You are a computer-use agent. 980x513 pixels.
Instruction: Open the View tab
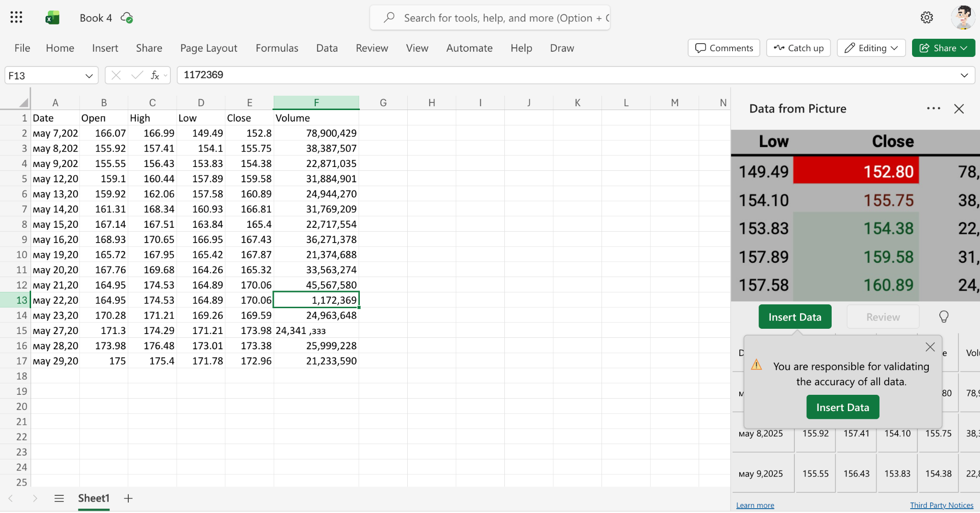(417, 48)
